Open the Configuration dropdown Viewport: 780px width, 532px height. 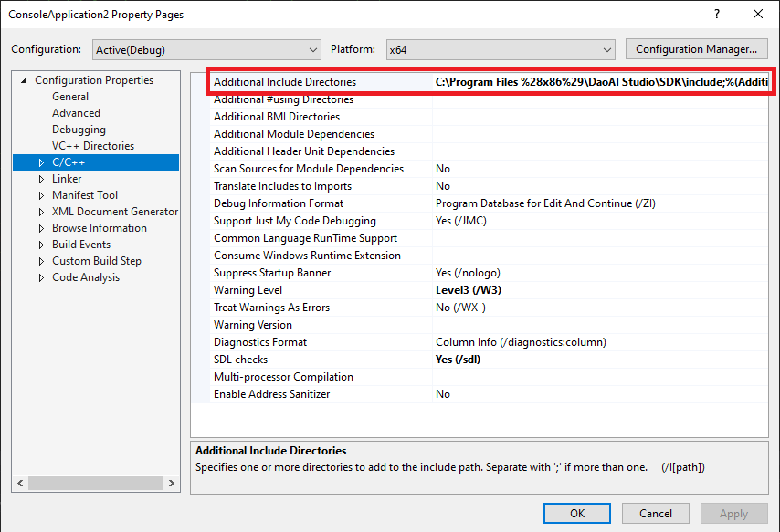click(206, 49)
